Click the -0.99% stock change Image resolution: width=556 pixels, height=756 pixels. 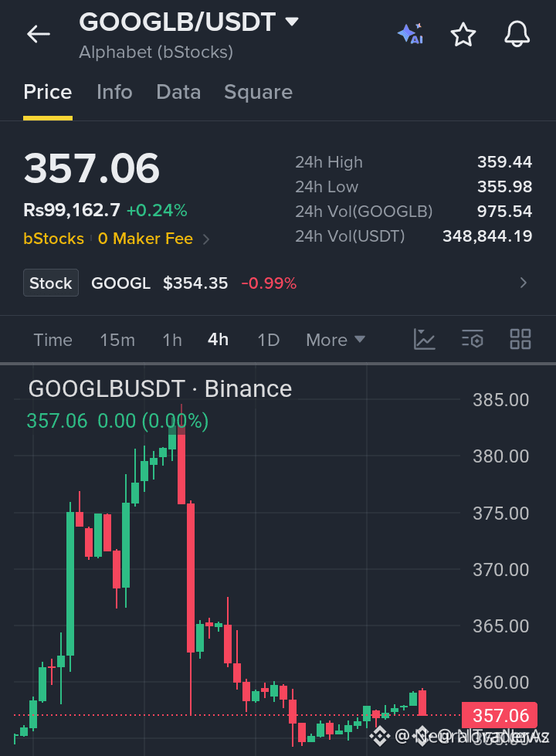click(x=269, y=283)
